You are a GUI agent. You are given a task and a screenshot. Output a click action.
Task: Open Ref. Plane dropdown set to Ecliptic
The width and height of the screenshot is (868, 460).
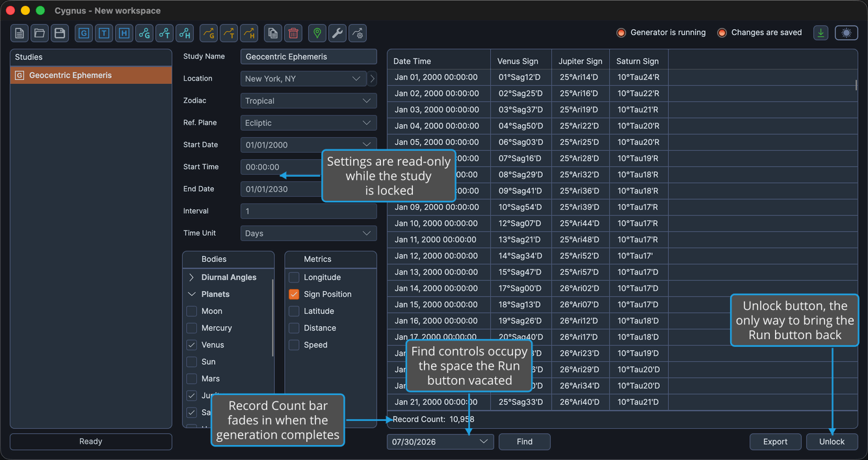coord(309,123)
